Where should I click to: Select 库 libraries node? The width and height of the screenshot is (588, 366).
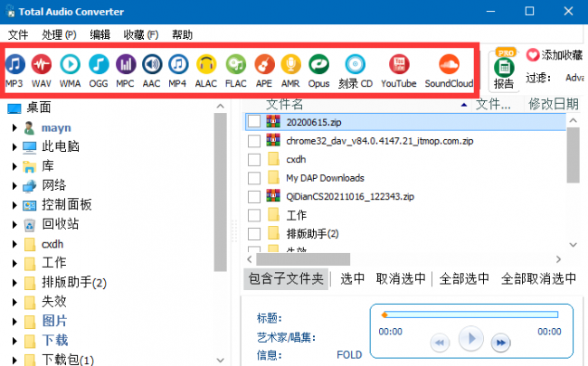coord(48,166)
